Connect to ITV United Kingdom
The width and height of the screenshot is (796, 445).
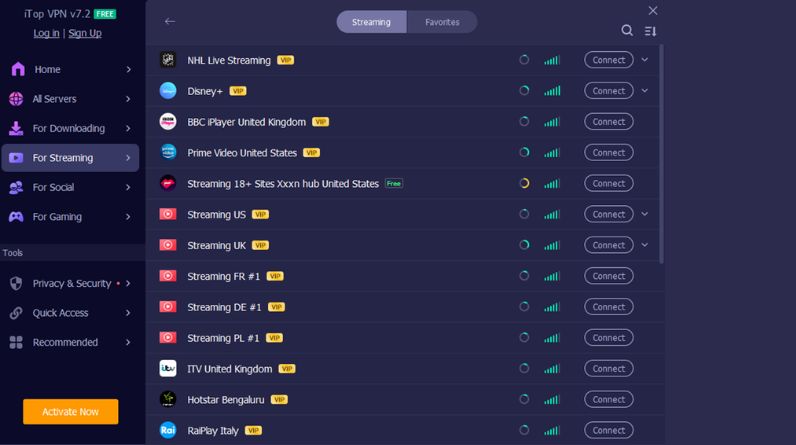click(609, 368)
